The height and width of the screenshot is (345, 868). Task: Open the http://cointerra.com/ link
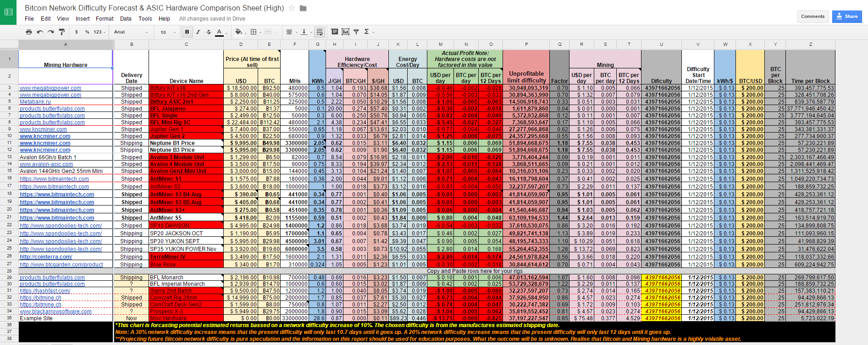click(x=46, y=257)
